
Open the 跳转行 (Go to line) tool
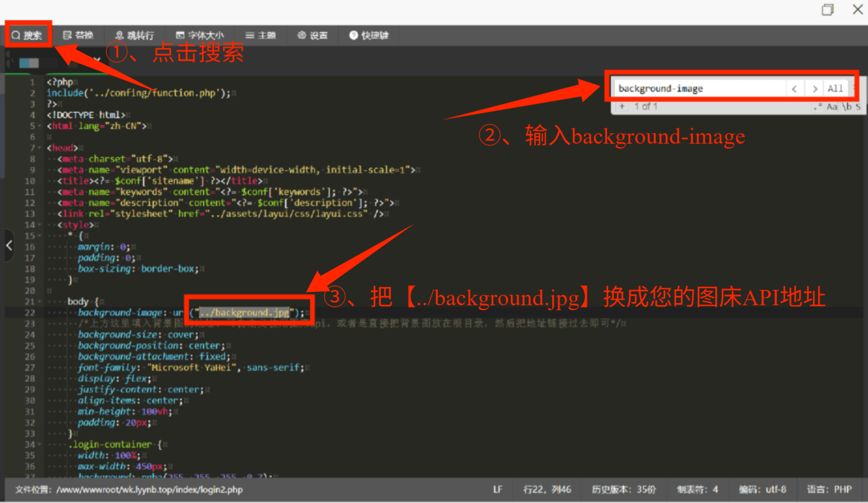click(x=135, y=36)
